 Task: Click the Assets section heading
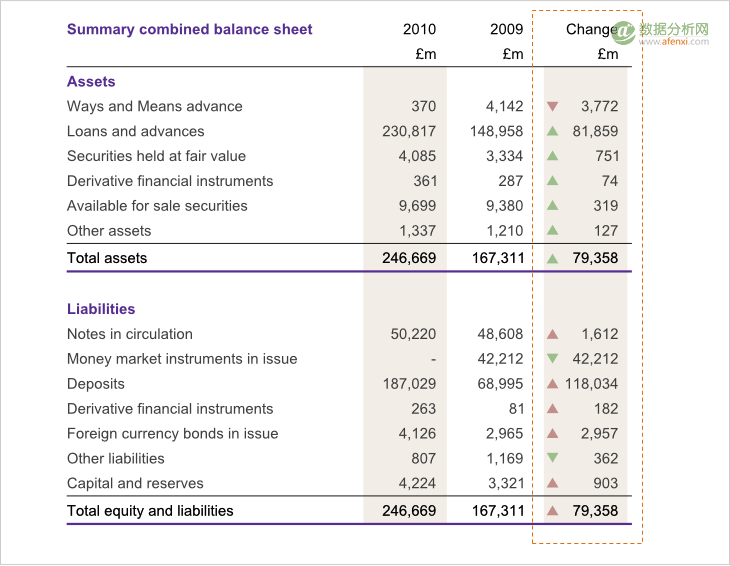[91, 81]
